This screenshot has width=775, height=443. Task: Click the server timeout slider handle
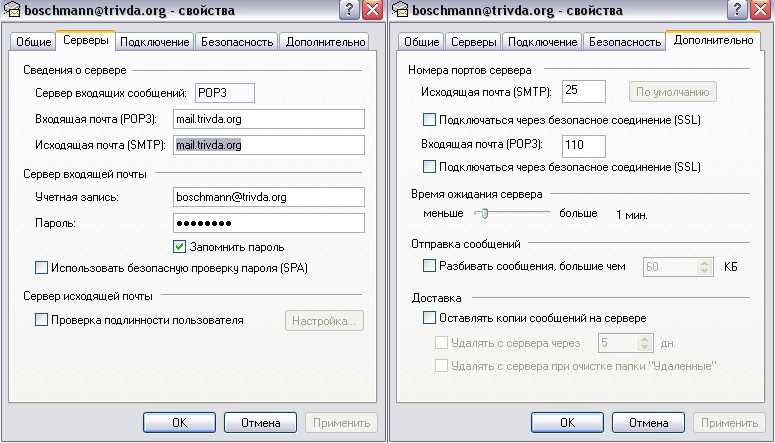tap(481, 213)
